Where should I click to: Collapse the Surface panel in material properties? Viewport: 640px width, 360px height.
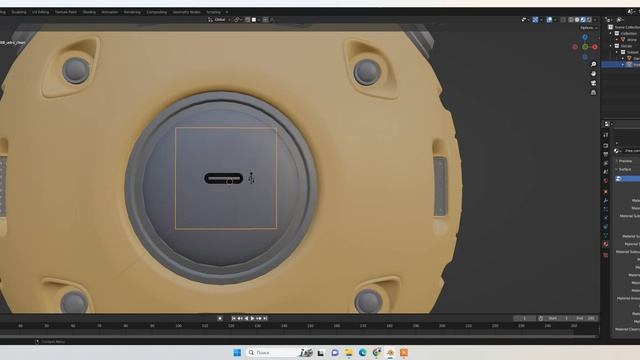point(624,169)
